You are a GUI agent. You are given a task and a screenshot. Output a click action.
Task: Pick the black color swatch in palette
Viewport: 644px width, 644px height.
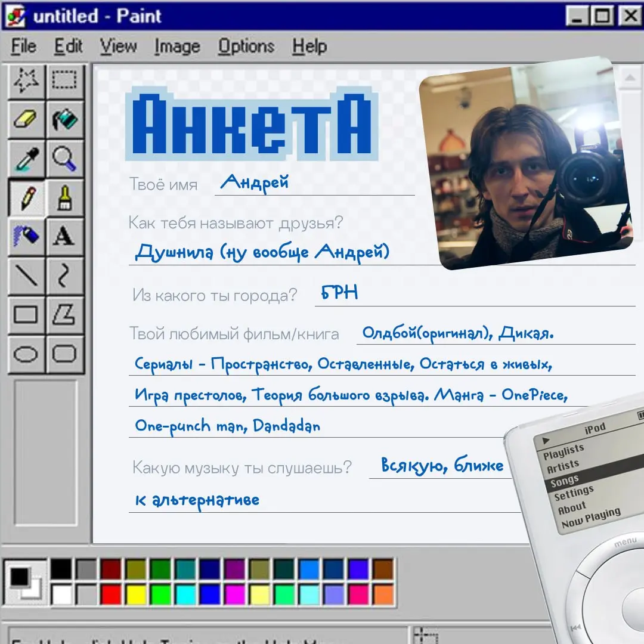(61, 569)
